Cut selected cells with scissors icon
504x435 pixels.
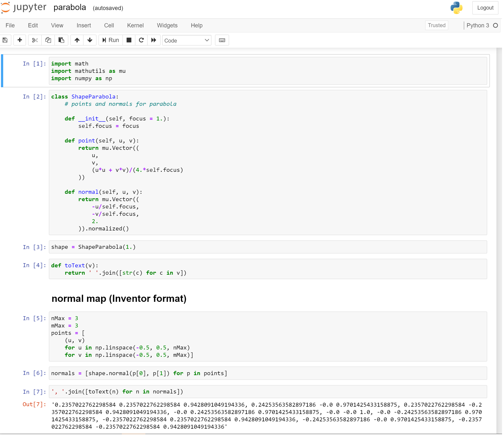(x=35, y=40)
